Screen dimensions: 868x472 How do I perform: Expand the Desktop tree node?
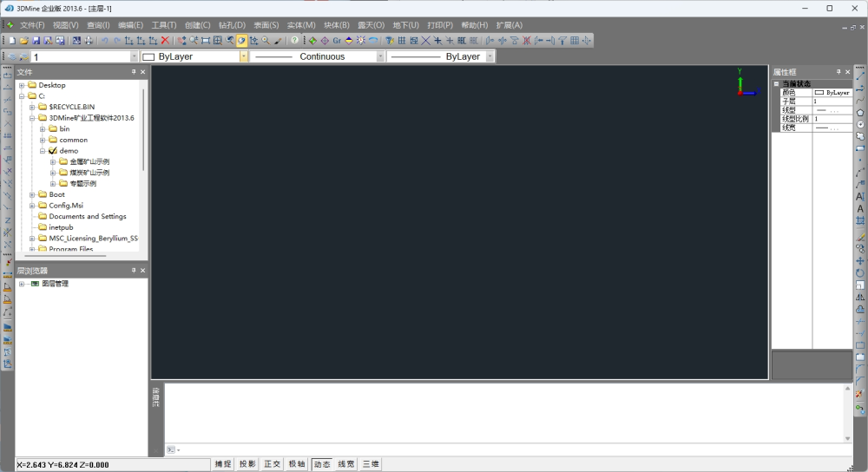point(22,85)
